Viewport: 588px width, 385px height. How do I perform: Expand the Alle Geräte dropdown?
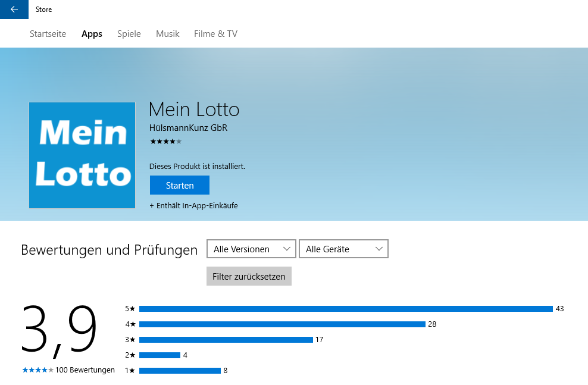click(x=343, y=249)
